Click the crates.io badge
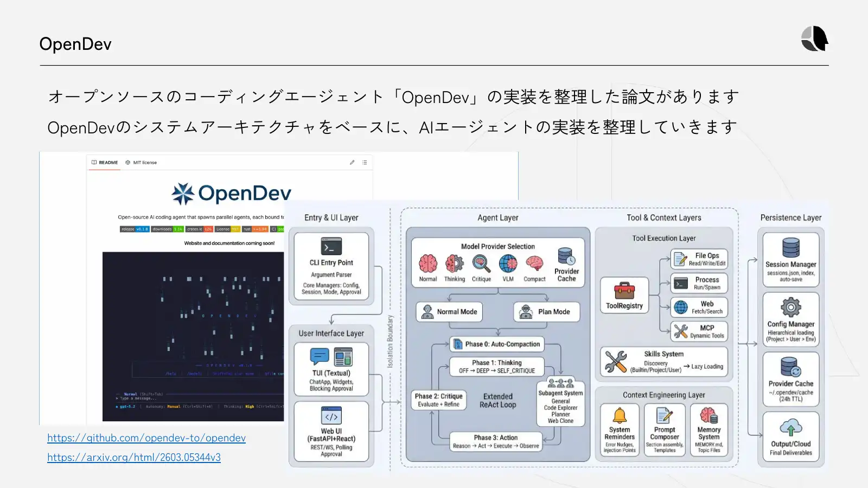 click(199, 229)
